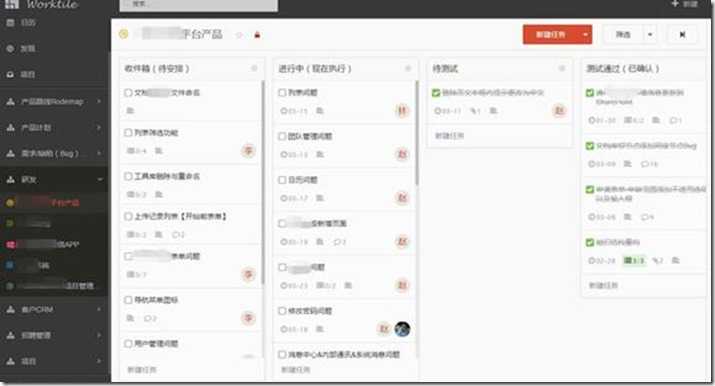Click the 进行中 column vertical scrollbar
Image resolution: width=715 pixels, height=386 pixels.
point(416,132)
